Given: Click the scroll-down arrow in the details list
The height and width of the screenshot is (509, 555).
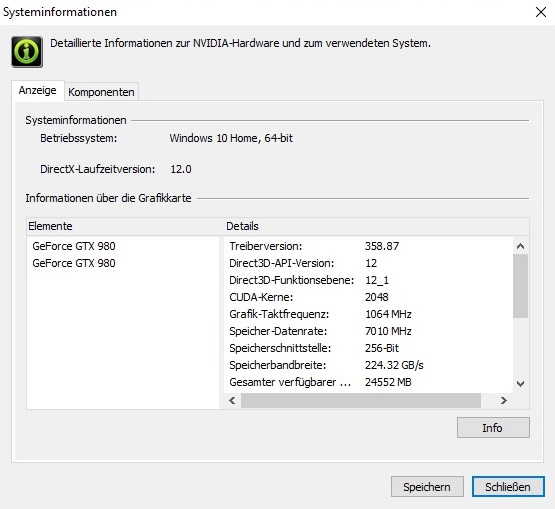Looking at the screenshot, I should (x=520, y=384).
